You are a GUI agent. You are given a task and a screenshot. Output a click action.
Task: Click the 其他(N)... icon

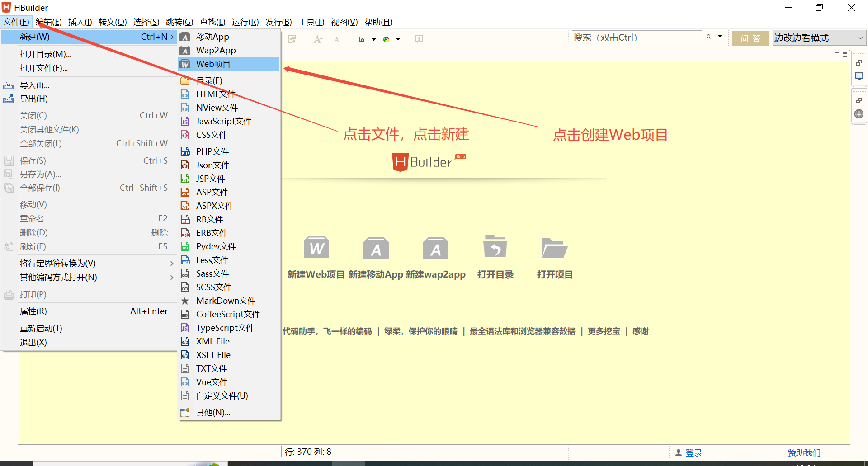[185, 412]
